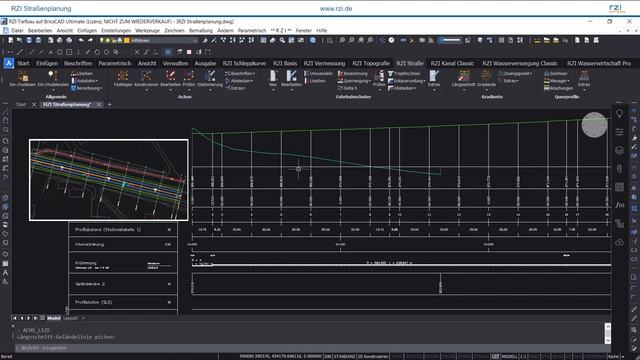Click the Böschungen button
The width and height of the screenshot is (640, 360).
[558, 88]
